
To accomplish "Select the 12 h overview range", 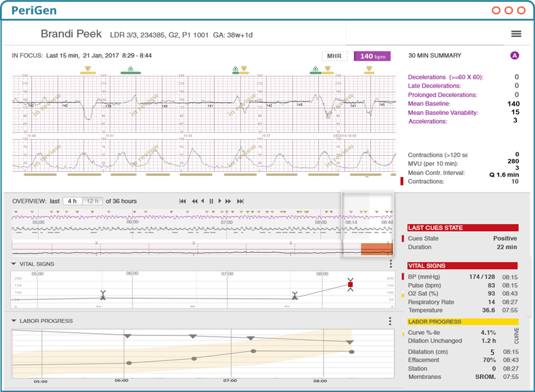I will (x=92, y=201).
